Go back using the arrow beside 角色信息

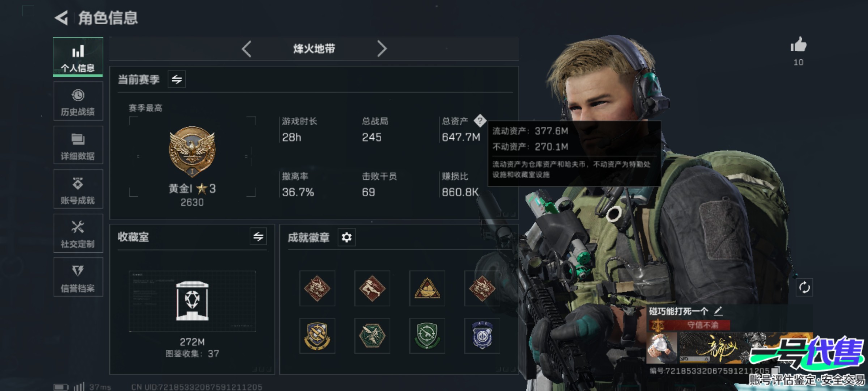(x=61, y=18)
